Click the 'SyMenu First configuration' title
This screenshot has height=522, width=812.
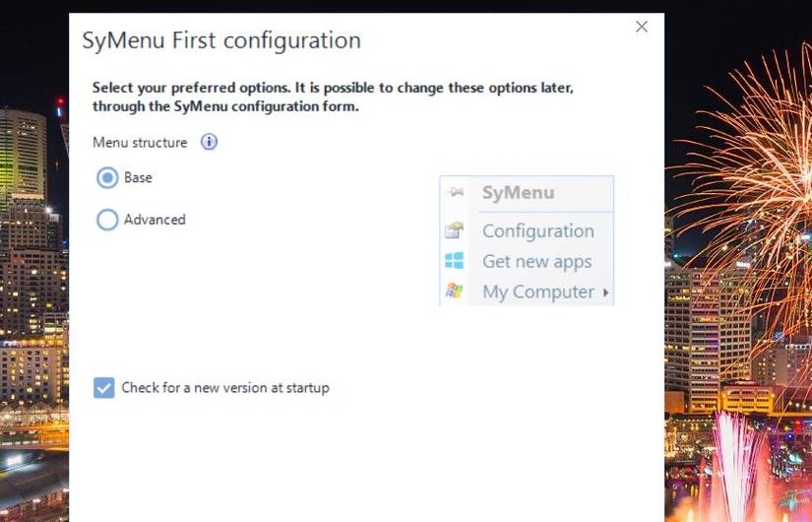point(221,40)
